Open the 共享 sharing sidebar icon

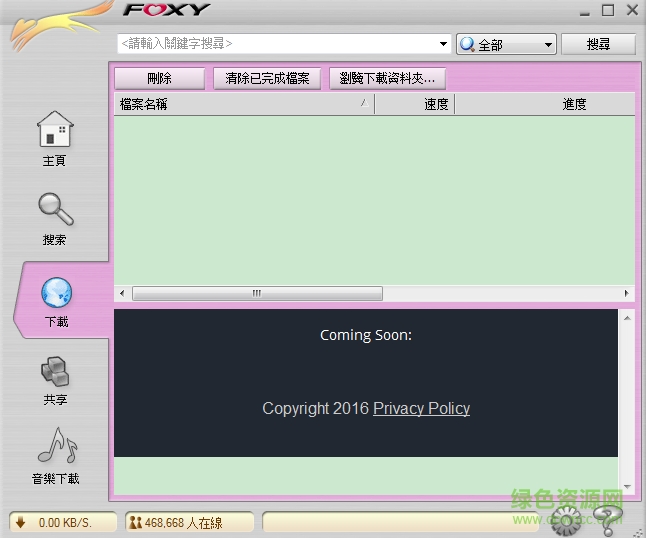point(55,371)
